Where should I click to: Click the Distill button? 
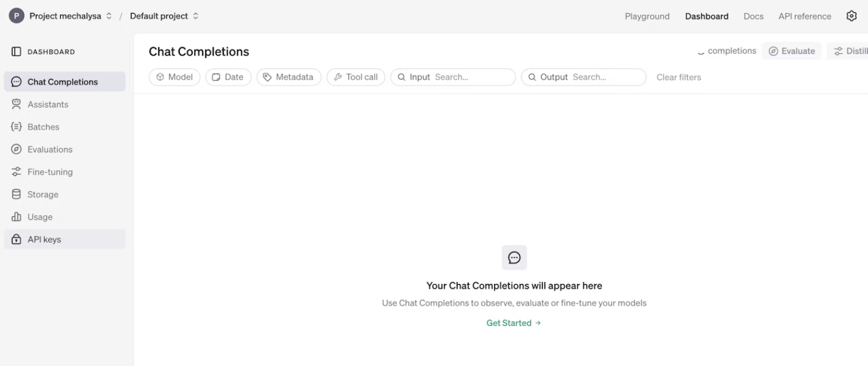coord(848,51)
